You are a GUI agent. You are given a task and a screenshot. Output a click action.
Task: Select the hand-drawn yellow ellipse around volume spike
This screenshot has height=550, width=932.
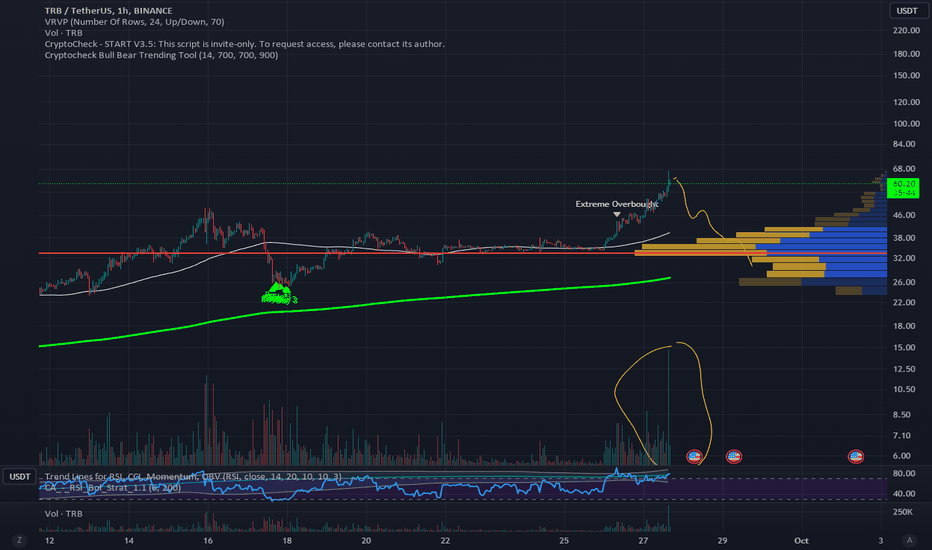pyautogui.click(x=663, y=403)
